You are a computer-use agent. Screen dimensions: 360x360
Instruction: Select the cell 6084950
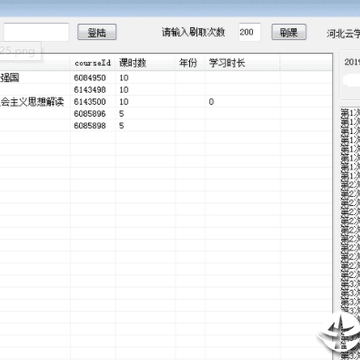[90, 78]
